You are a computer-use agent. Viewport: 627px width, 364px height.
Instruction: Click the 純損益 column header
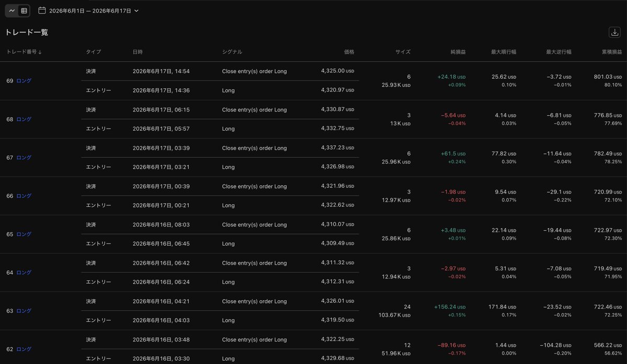(x=458, y=52)
